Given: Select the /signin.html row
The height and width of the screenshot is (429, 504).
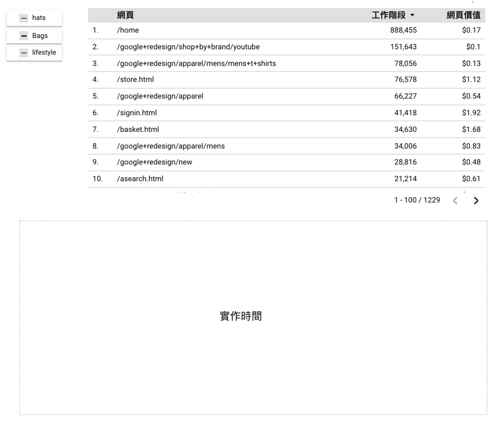Looking at the screenshot, I should pos(137,113).
